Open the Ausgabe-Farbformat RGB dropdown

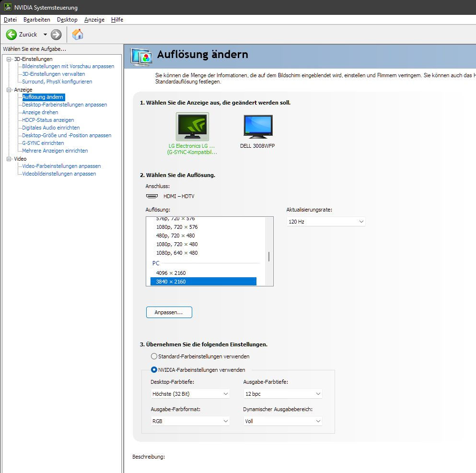tap(190, 421)
